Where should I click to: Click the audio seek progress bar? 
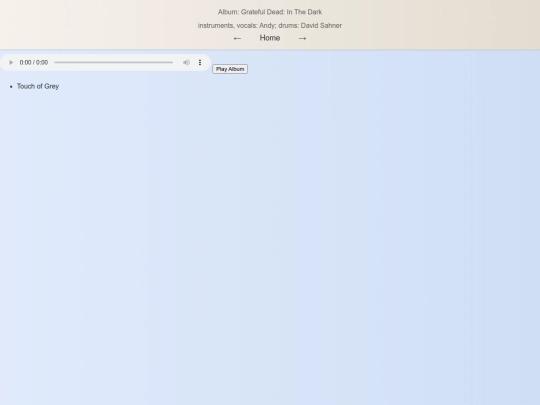pyautogui.click(x=114, y=62)
